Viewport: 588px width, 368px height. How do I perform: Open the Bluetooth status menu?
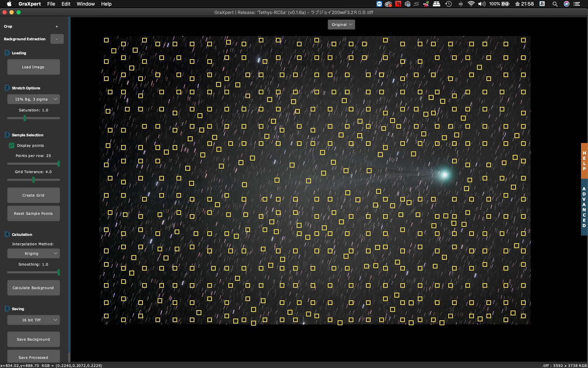461,4
